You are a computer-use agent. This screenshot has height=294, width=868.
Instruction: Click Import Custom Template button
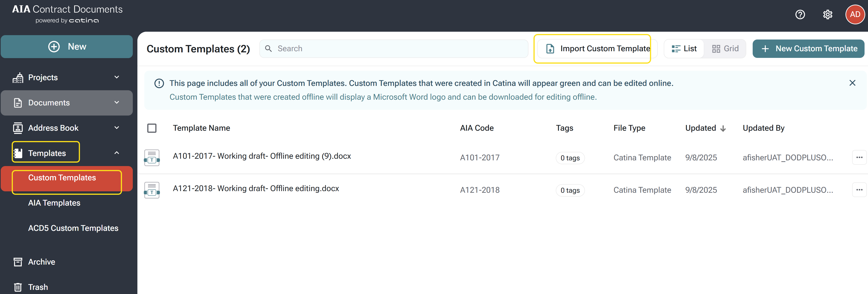coord(597,48)
